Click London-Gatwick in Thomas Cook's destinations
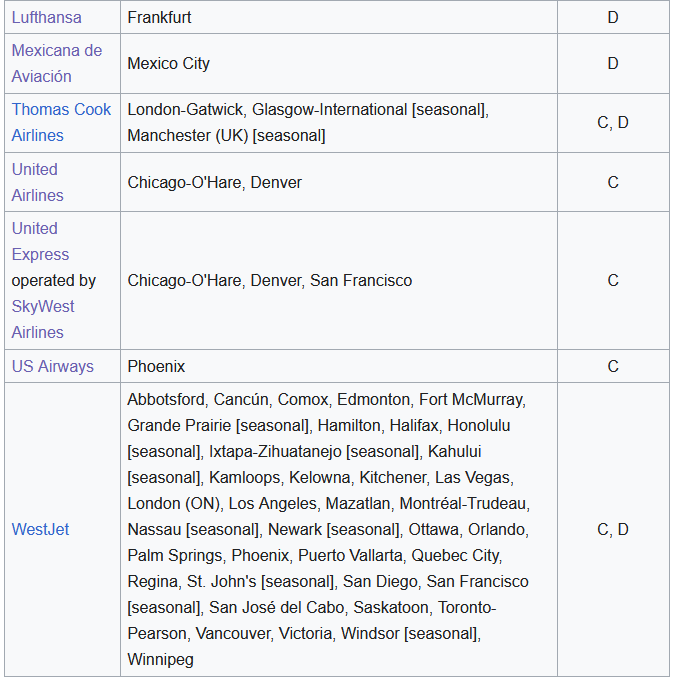676x687 pixels. tap(185, 109)
